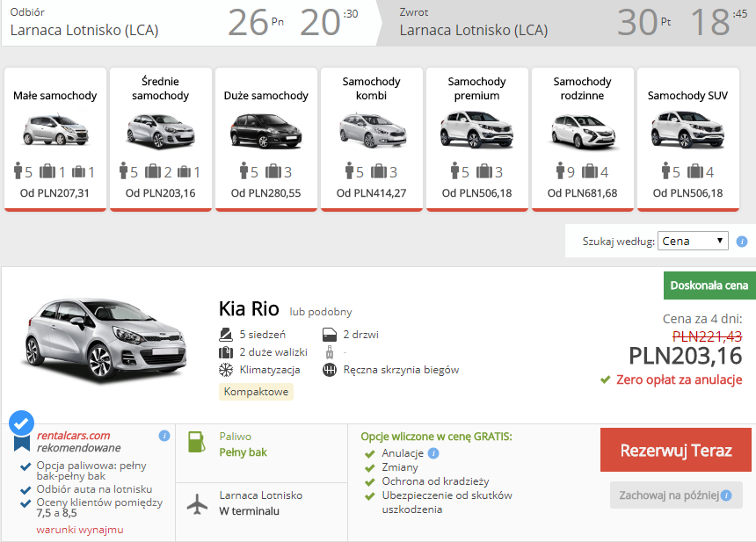The image size is (756, 542).
Task: Click the Kia Rio title
Action: (x=249, y=309)
